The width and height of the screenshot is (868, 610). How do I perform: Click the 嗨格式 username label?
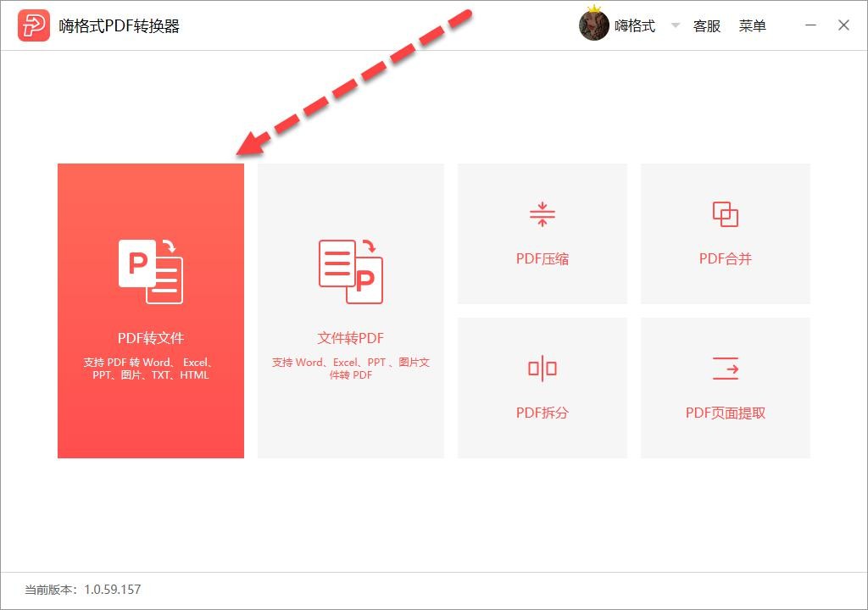[x=635, y=26]
